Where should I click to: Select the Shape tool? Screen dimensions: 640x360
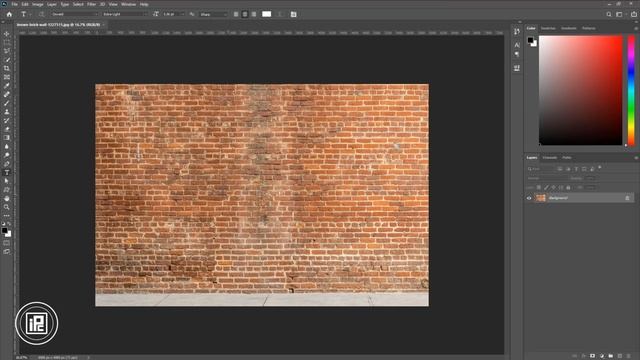tap(7, 190)
